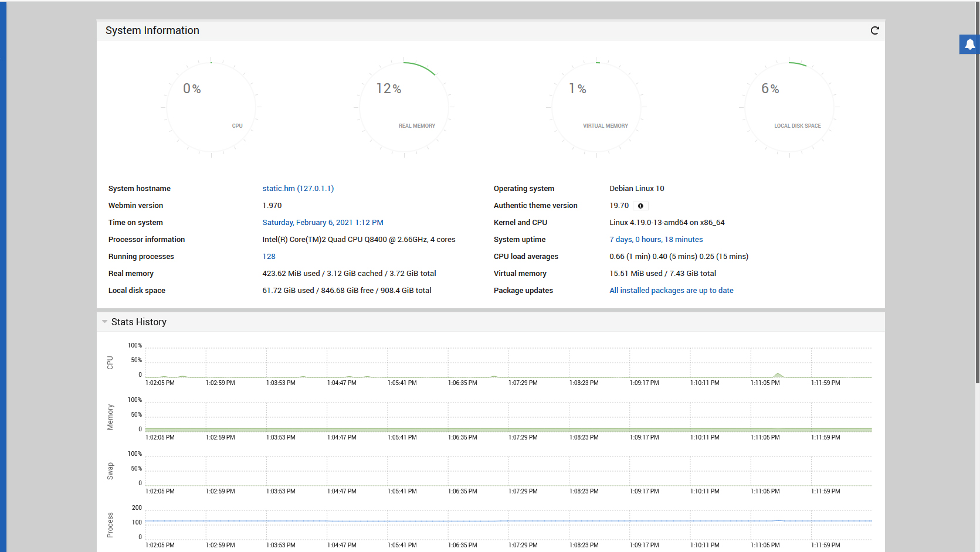Viewport: 980px width, 552px height.
Task: Click the CPU history chart
Action: click(508, 363)
